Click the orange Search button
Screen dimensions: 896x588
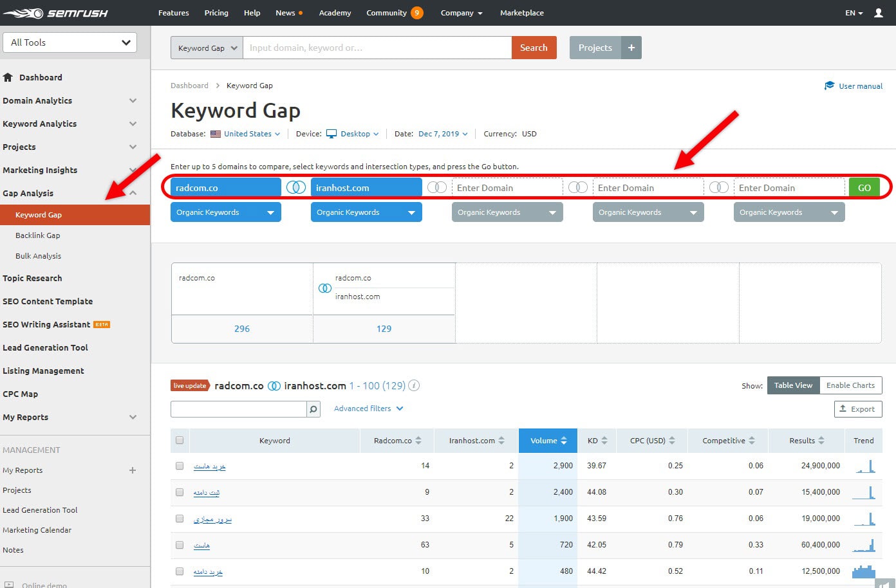click(x=534, y=47)
